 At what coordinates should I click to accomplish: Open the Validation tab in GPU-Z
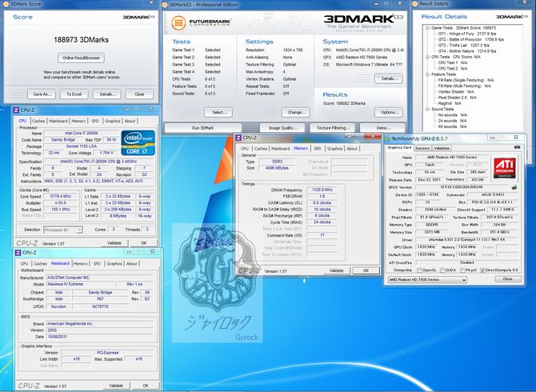[x=442, y=148]
